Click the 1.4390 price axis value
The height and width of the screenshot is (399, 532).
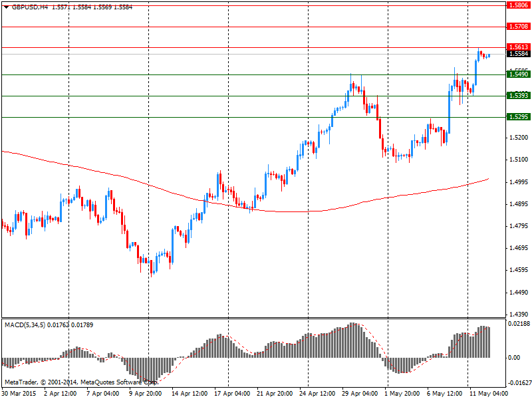[x=519, y=314]
